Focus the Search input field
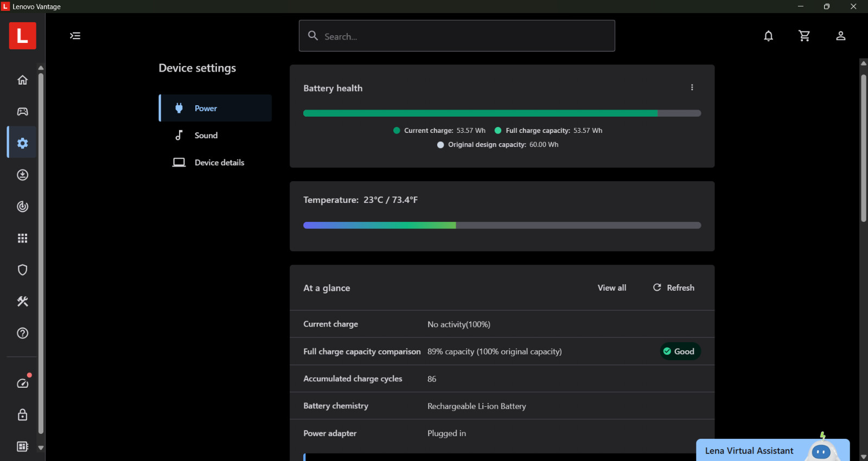Image resolution: width=868 pixels, height=461 pixels. point(457,36)
